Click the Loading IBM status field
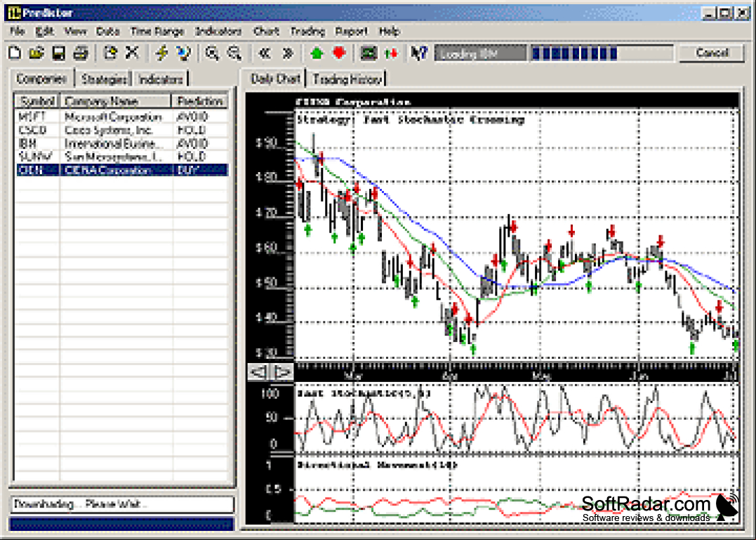756x540 pixels. click(480, 53)
